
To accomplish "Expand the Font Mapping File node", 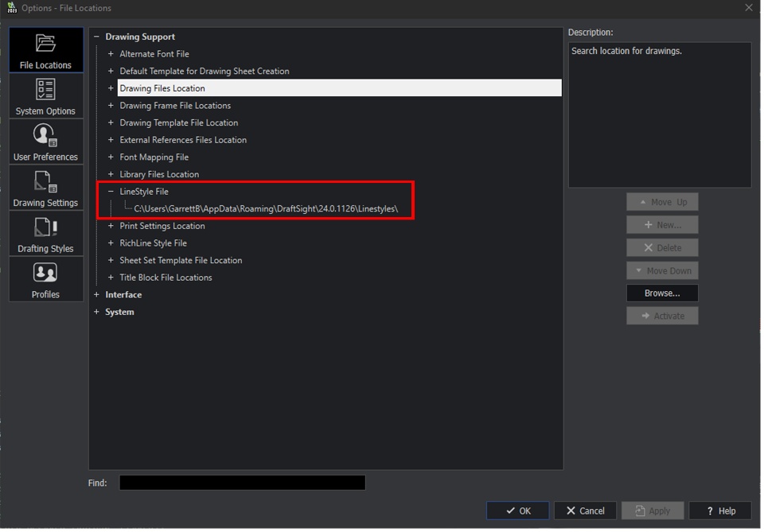I will point(111,157).
